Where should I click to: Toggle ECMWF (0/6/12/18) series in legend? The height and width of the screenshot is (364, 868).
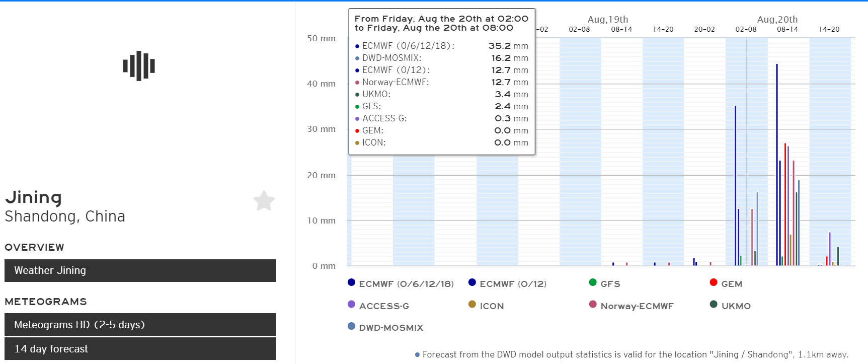[401, 283]
